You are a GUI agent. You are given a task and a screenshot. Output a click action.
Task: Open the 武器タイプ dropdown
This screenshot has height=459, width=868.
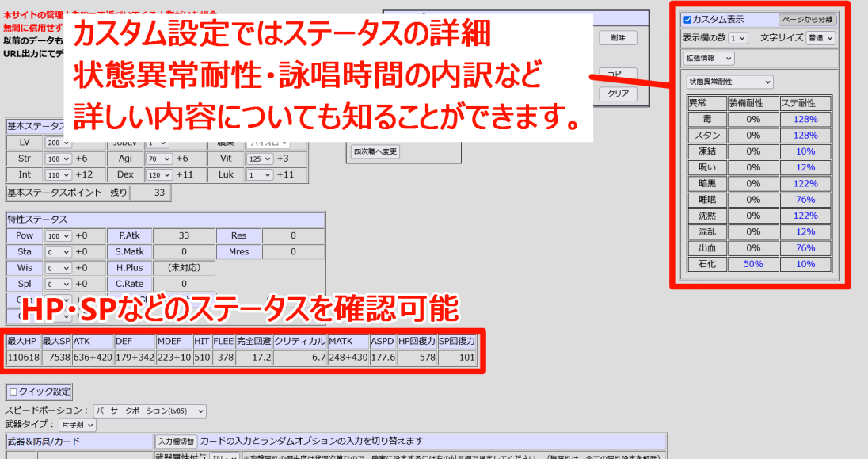[78, 425]
